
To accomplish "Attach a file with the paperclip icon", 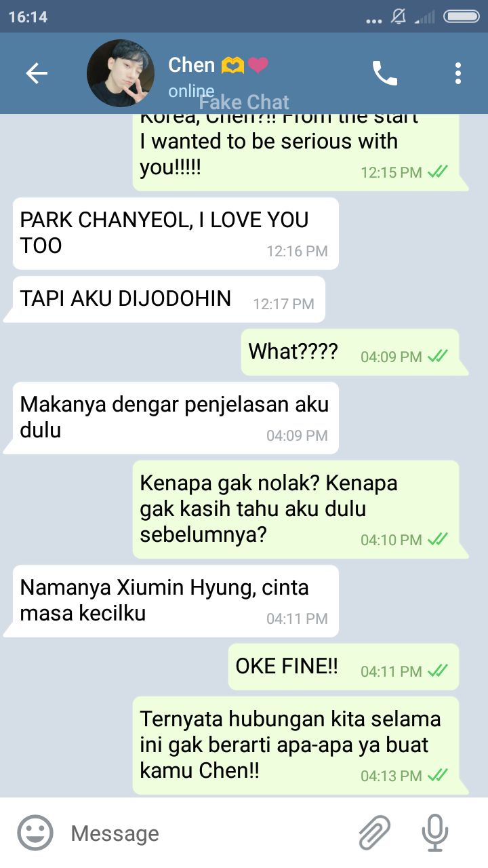I will pyautogui.click(x=375, y=833).
